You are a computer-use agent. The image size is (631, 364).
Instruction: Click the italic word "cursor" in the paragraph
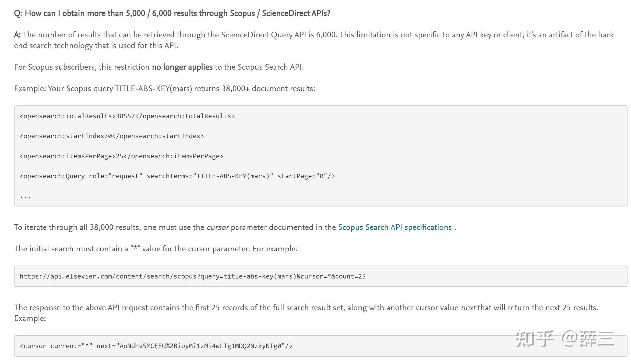(217, 227)
